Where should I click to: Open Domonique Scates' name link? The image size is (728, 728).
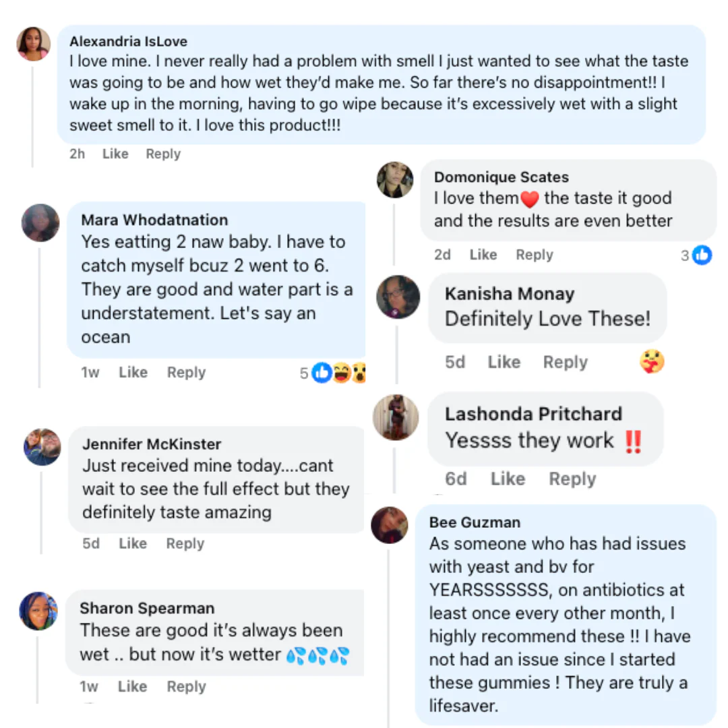point(501,177)
